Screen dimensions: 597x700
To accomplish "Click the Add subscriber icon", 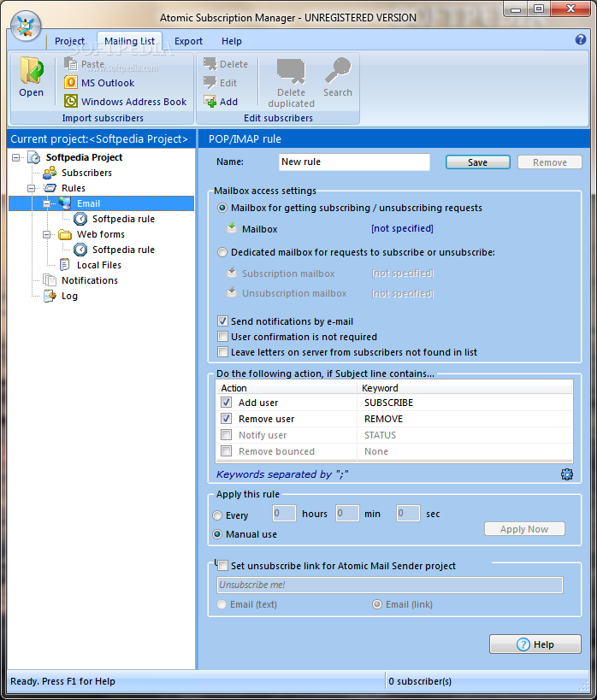I will pyautogui.click(x=210, y=102).
